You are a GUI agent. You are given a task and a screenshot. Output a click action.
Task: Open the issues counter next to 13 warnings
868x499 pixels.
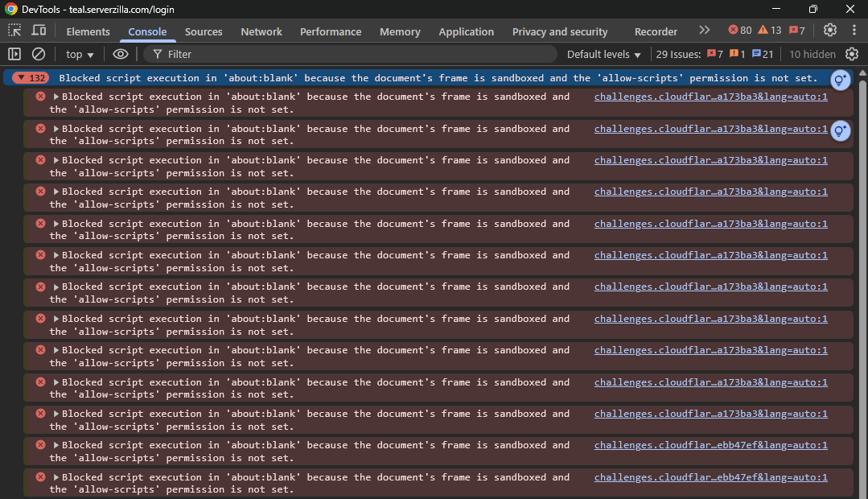[x=797, y=30]
